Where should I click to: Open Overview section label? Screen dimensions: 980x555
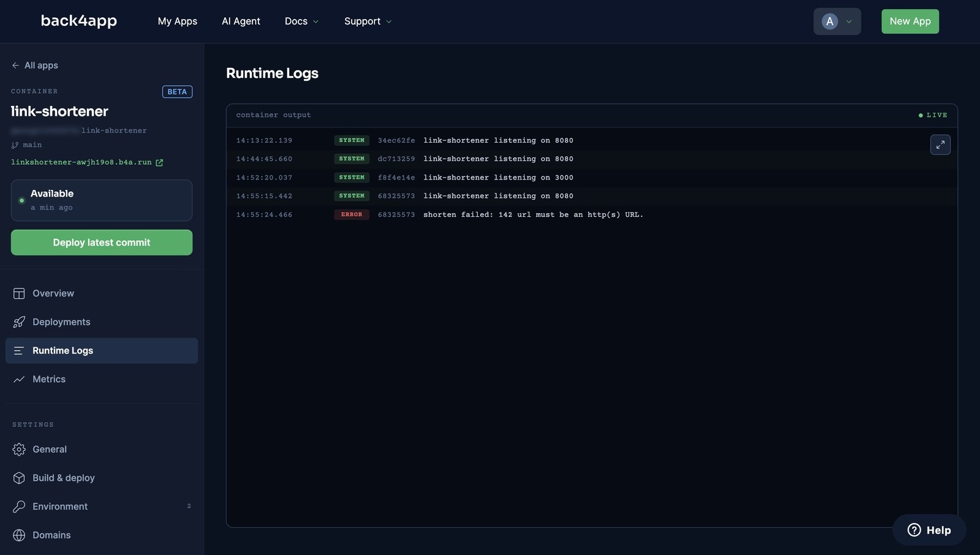[x=53, y=293]
